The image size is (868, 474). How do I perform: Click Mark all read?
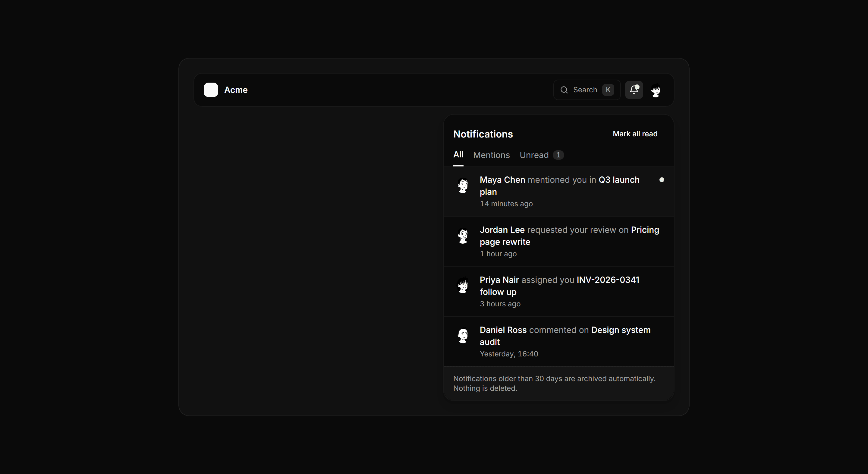(x=635, y=134)
